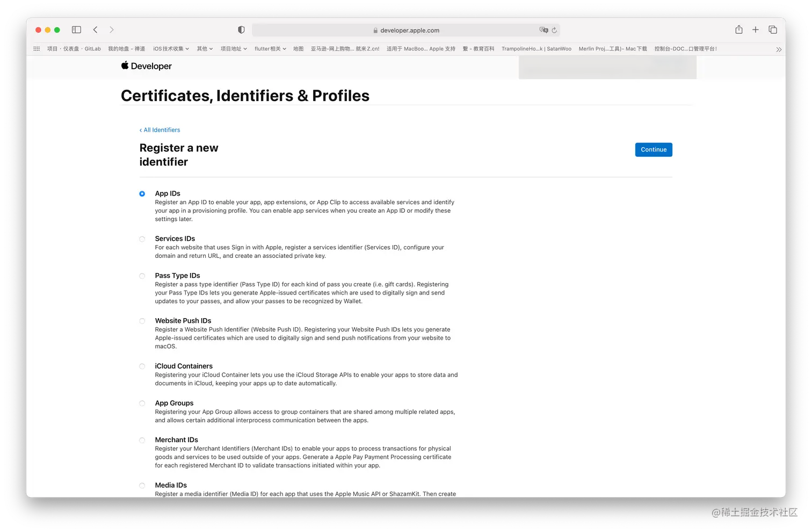Select the App Groups radio button
Screen dimensions: 812x532
pyautogui.click(x=142, y=404)
